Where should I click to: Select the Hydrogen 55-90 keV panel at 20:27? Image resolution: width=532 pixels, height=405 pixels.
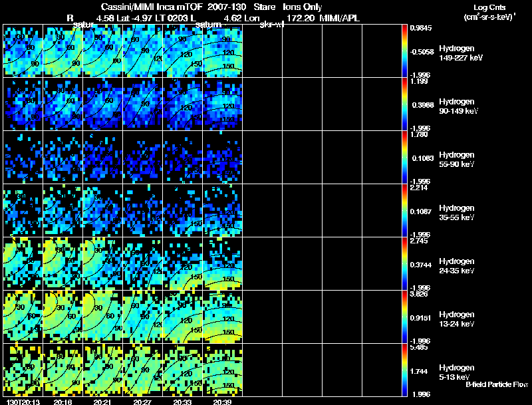click(x=142, y=158)
